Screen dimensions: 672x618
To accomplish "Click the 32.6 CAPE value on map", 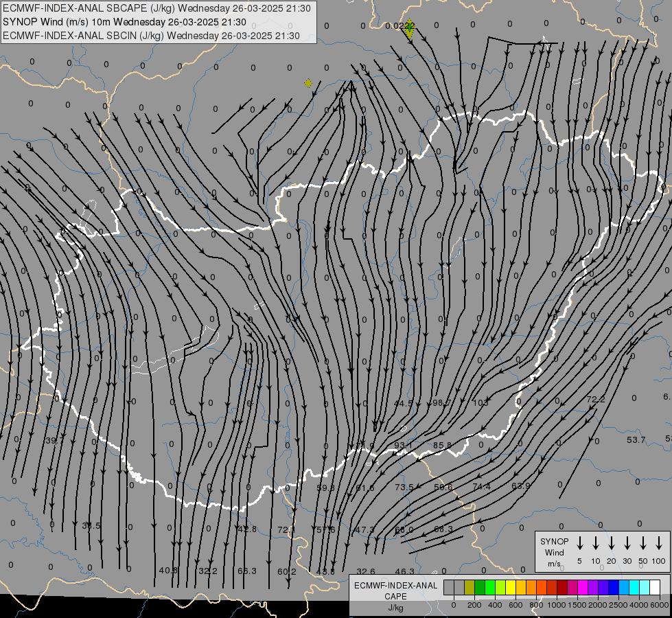I will tap(366, 571).
